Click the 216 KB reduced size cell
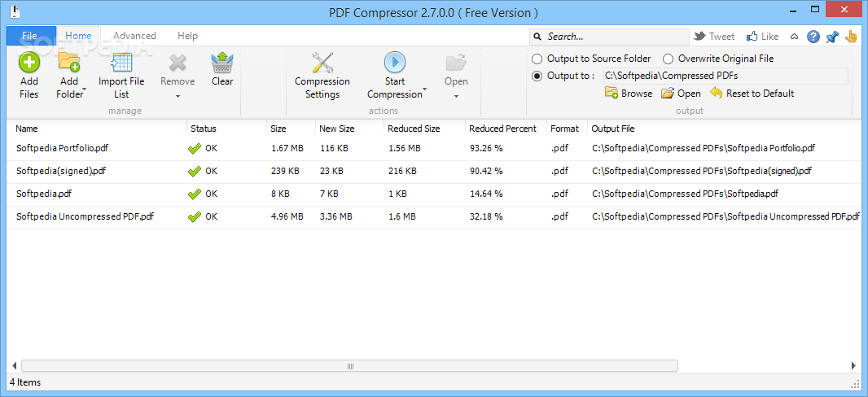Screen dimensions: 868x397 pyautogui.click(x=402, y=171)
